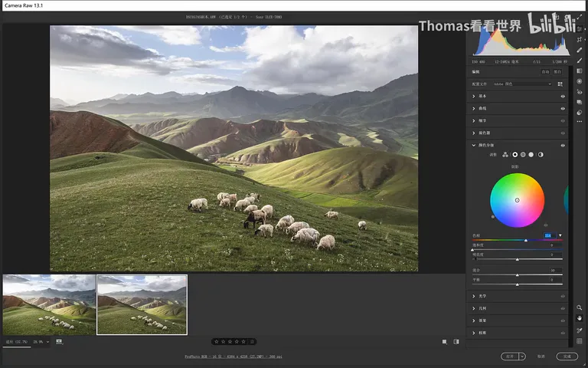Expand the 几何 panel
Screen dimensions: 588x368
point(474,308)
